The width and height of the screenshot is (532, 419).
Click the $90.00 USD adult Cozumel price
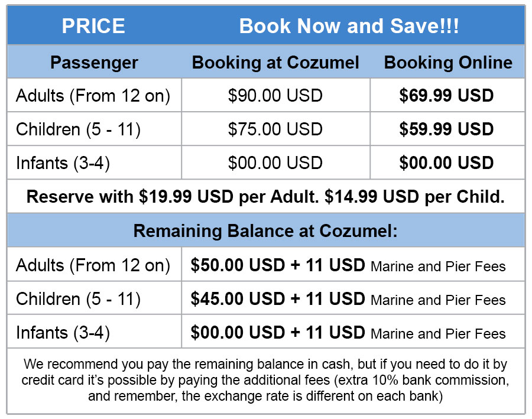[275, 96]
